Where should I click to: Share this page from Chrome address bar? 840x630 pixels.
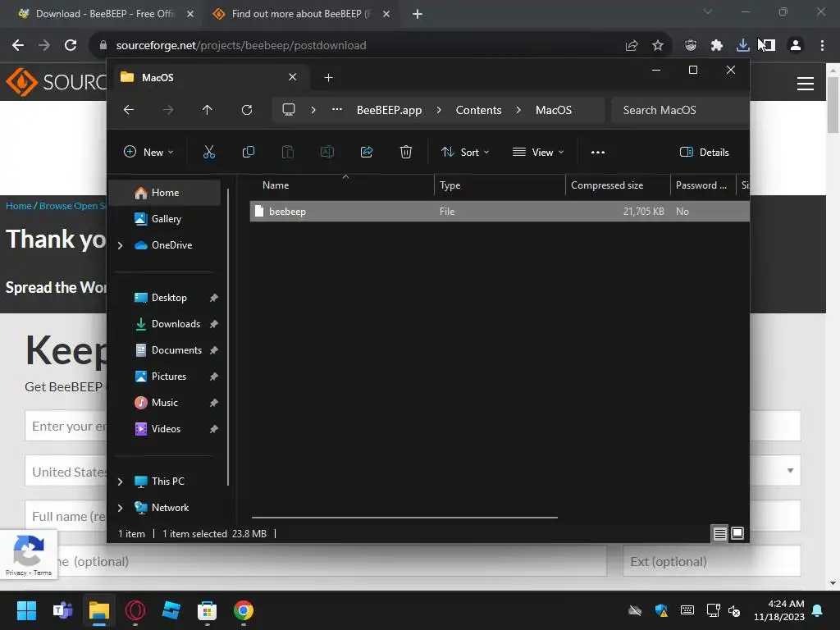632,46
